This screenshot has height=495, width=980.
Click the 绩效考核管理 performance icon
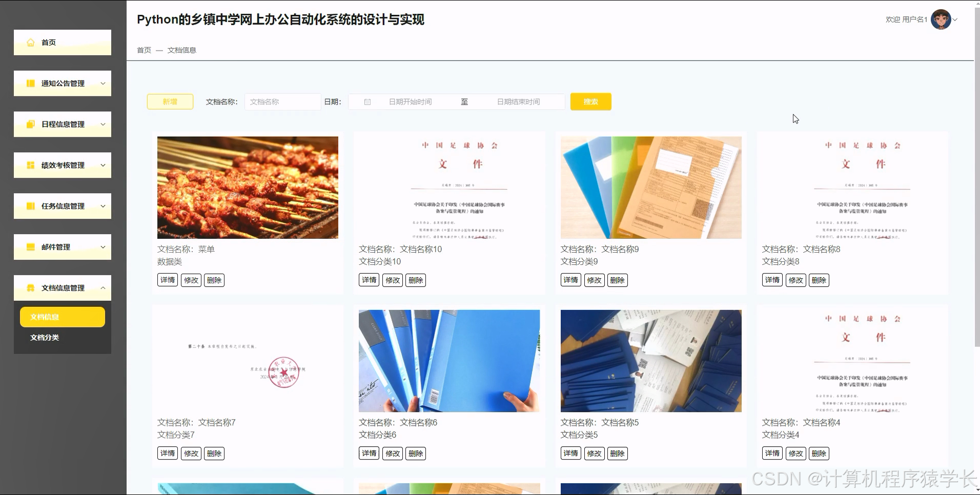tap(30, 165)
